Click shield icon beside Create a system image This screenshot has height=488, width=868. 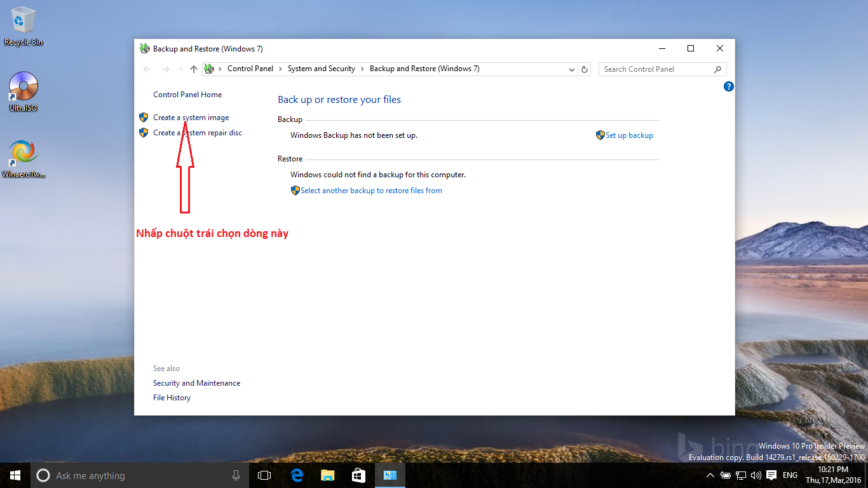[x=144, y=118]
